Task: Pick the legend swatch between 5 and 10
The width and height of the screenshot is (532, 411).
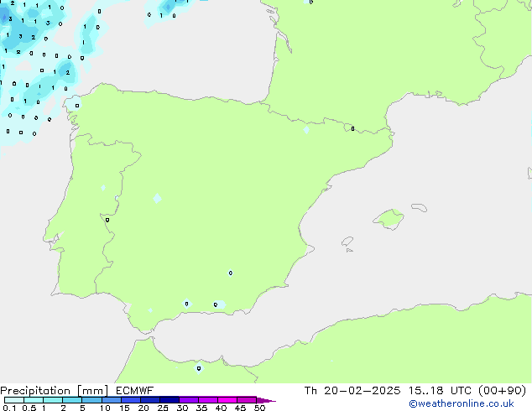Action: (91, 400)
